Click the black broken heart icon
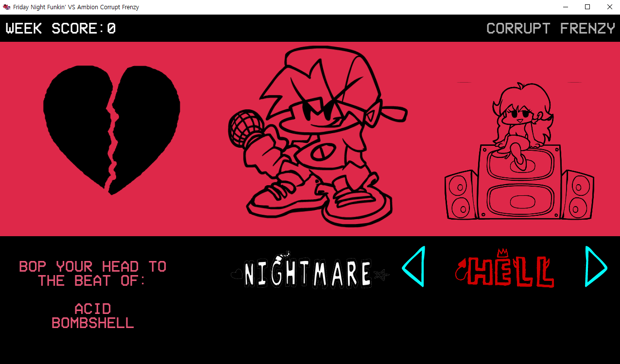620x364 pixels. [x=112, y=130]
